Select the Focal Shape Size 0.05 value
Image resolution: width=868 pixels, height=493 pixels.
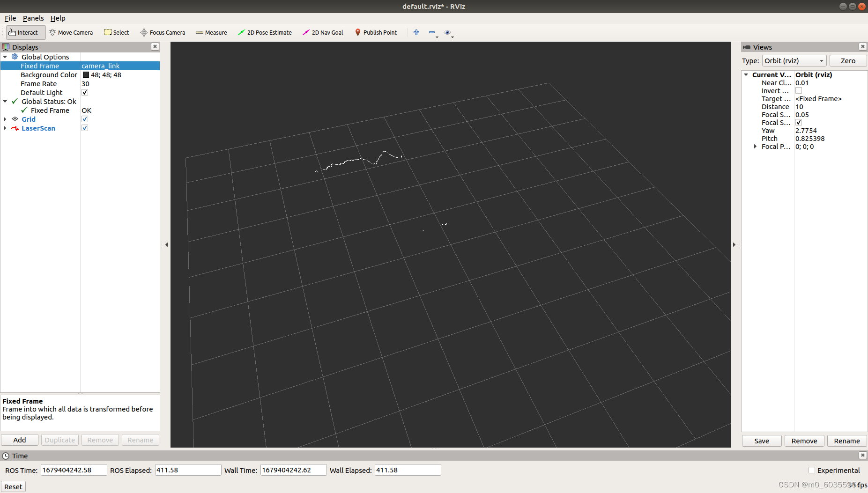pos(802,115)
